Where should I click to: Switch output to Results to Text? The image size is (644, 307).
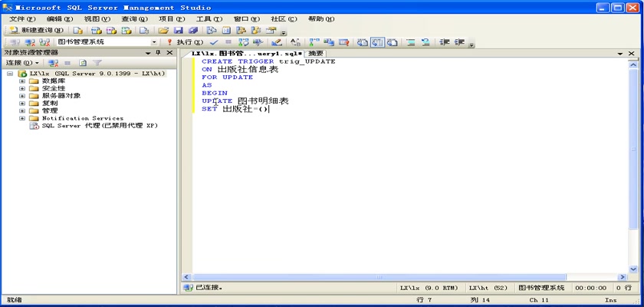(x=362, y=42)
